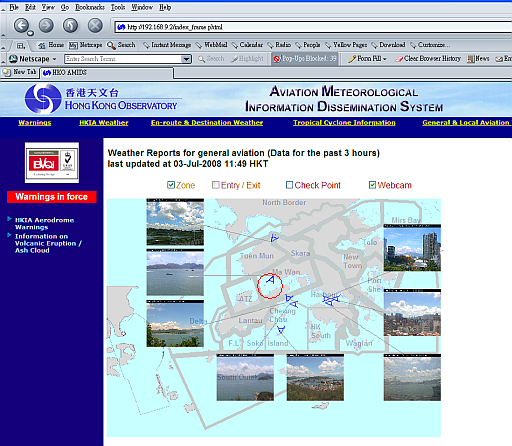
Task: Switch to the HKO AMIDS tab
Action: [x=107, y=73]
